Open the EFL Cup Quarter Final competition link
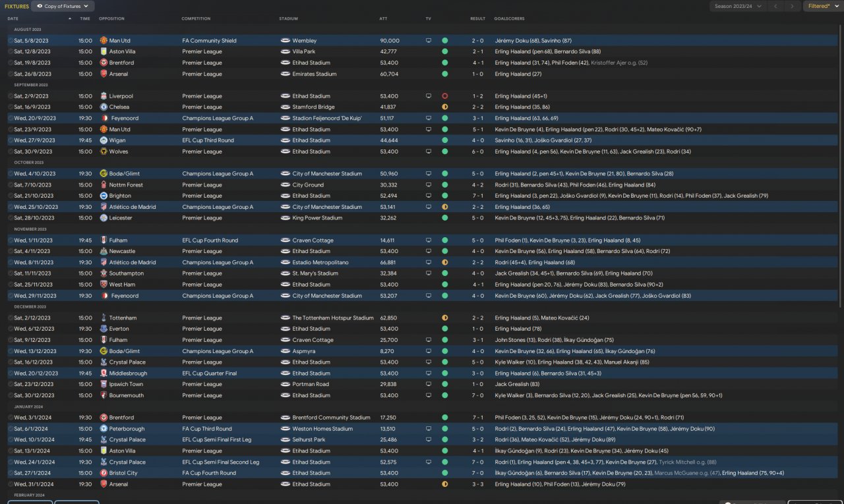The height and width of the screenshot is (504, 844). click(x=209, y=374)
